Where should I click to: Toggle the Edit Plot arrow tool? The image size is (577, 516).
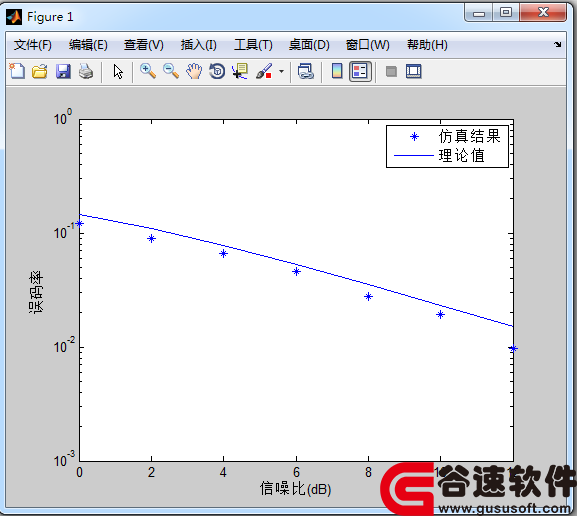(x=118, y=71)
